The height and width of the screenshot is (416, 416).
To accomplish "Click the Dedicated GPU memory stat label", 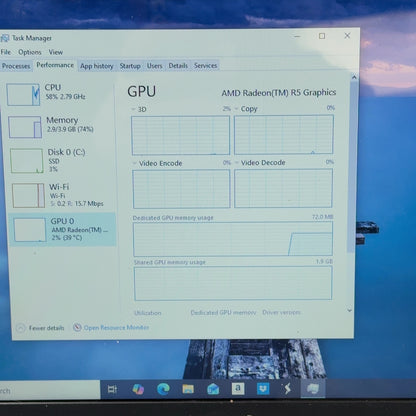I will click(223, 313).
